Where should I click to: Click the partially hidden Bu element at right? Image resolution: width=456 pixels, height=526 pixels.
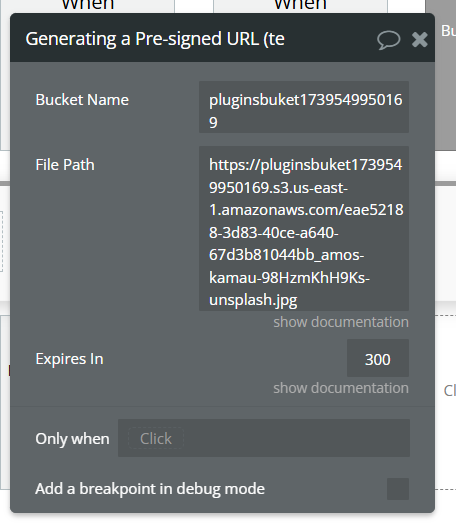[x=448, y=31]
